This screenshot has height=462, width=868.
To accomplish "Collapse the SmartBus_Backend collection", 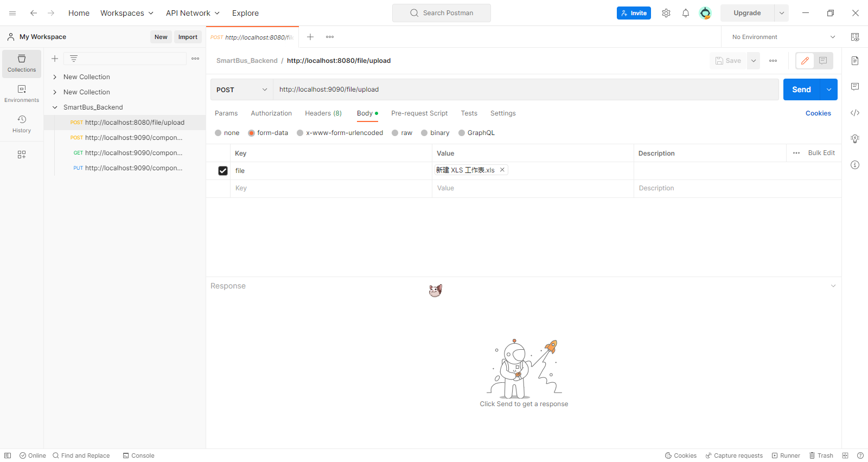I will coord(55,107).
